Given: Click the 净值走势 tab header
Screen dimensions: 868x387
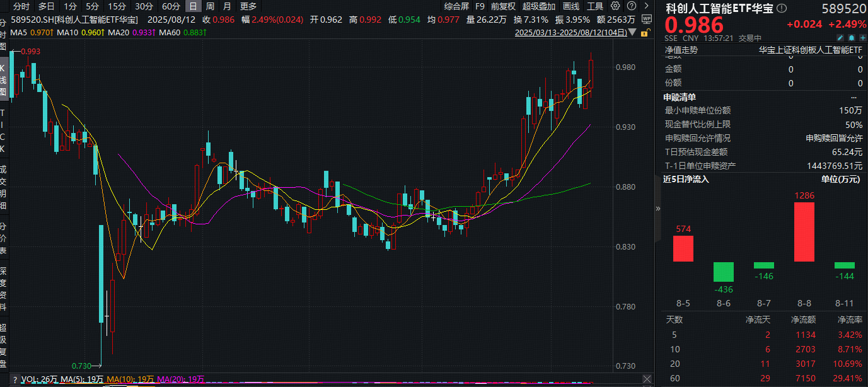Looking at the screenshot, I should tap(681, 50).
